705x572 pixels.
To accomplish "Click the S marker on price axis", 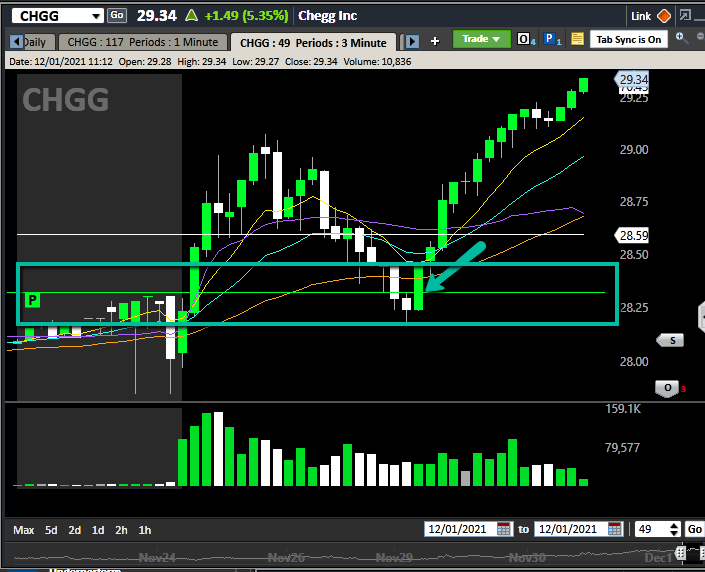I will point(670,340).
